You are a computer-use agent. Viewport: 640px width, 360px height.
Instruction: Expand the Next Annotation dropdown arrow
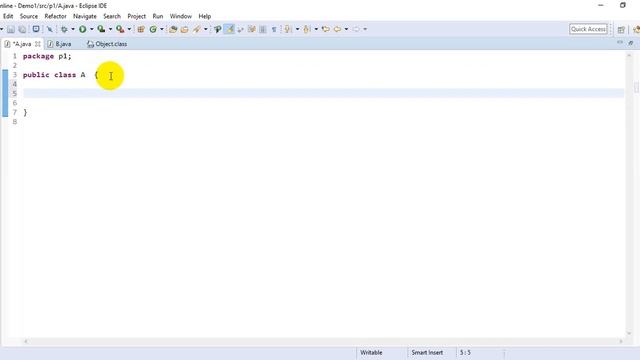(297, 29)
